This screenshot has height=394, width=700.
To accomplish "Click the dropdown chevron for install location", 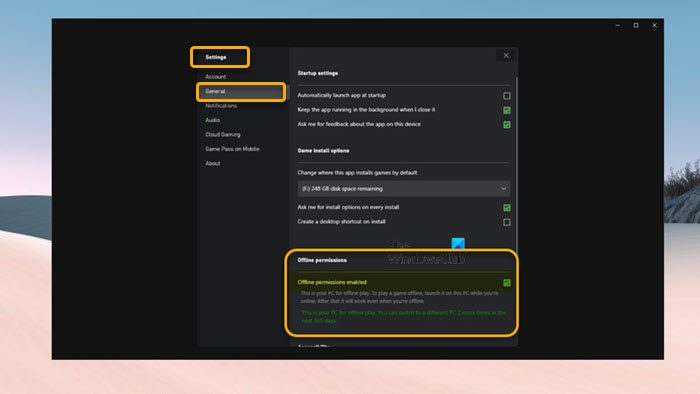I will [x=503, y=189].
